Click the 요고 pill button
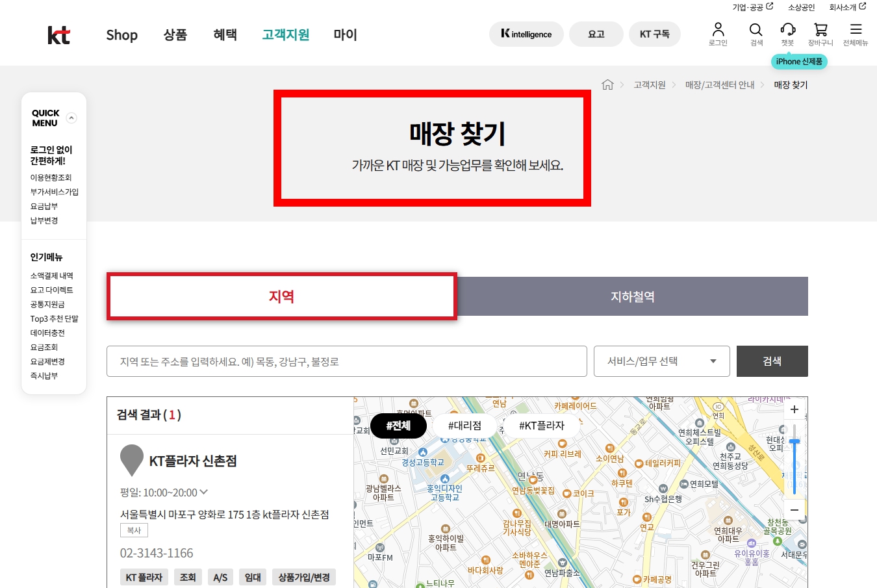 (596, 34)
